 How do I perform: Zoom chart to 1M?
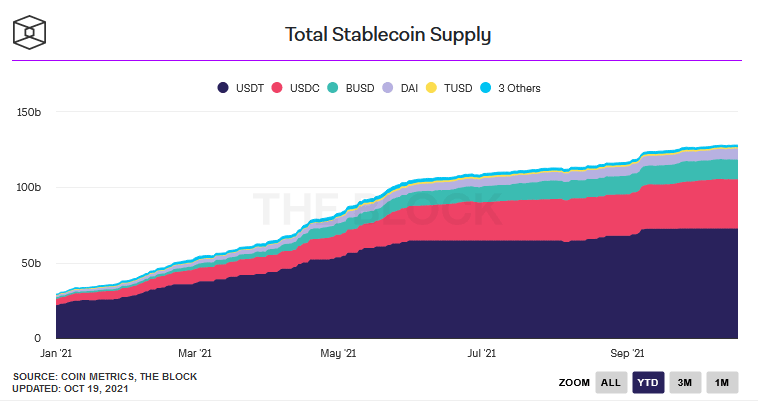pyautogui.click(x=721, y=382)
